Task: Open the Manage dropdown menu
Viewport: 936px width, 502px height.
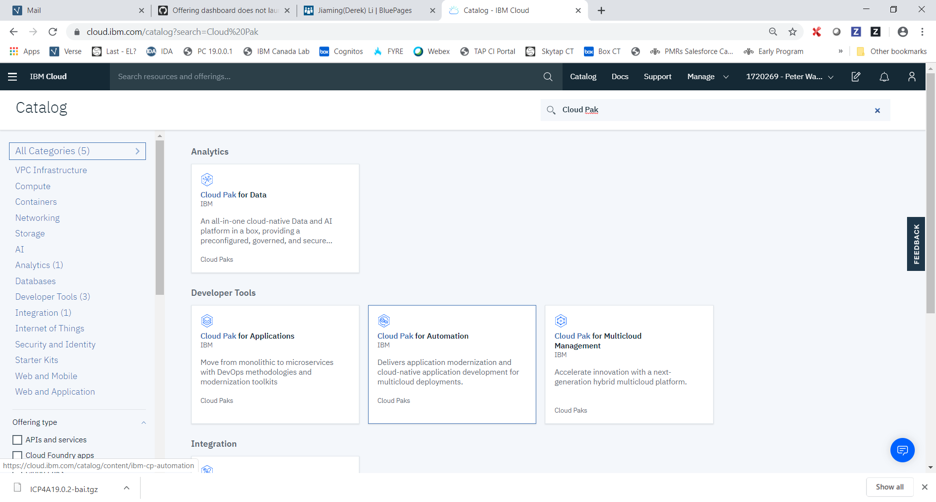Action: [x=707, y=76]
